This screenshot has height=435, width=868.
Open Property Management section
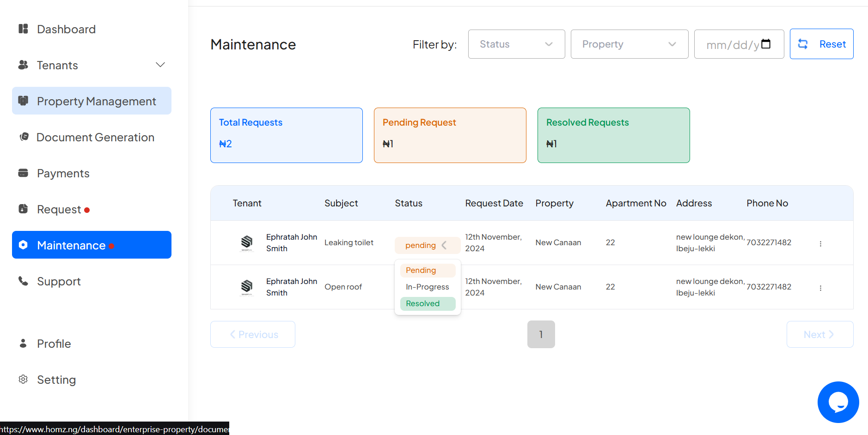[x=92, y=101]
